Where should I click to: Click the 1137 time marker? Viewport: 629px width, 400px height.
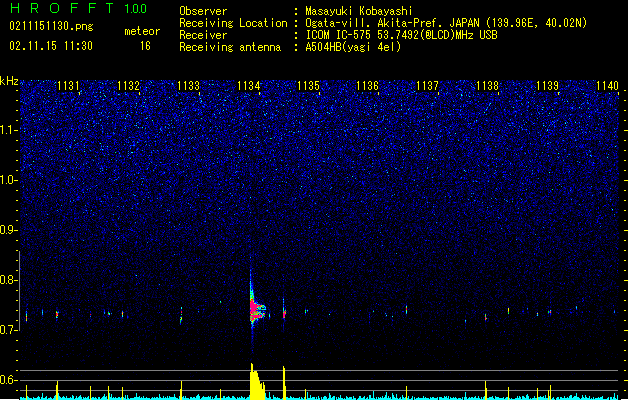point(428,85)
